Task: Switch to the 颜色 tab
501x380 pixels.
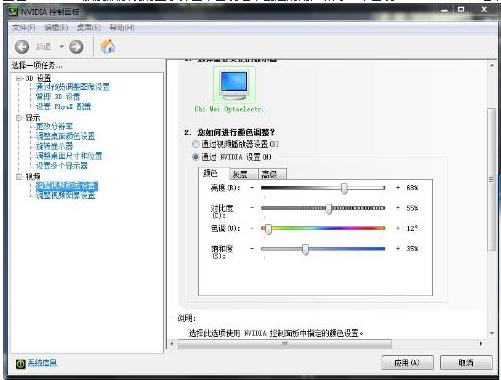Action: tap(213, 173)
